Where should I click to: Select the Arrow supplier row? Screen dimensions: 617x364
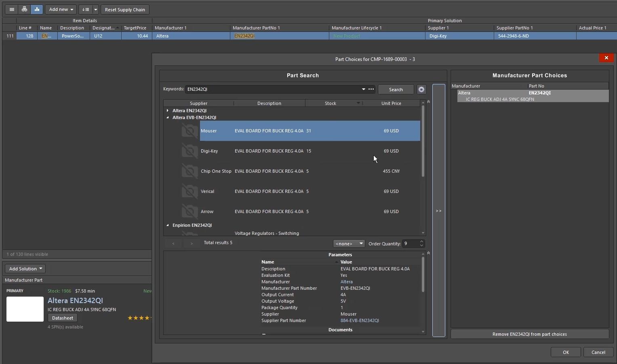310,211
